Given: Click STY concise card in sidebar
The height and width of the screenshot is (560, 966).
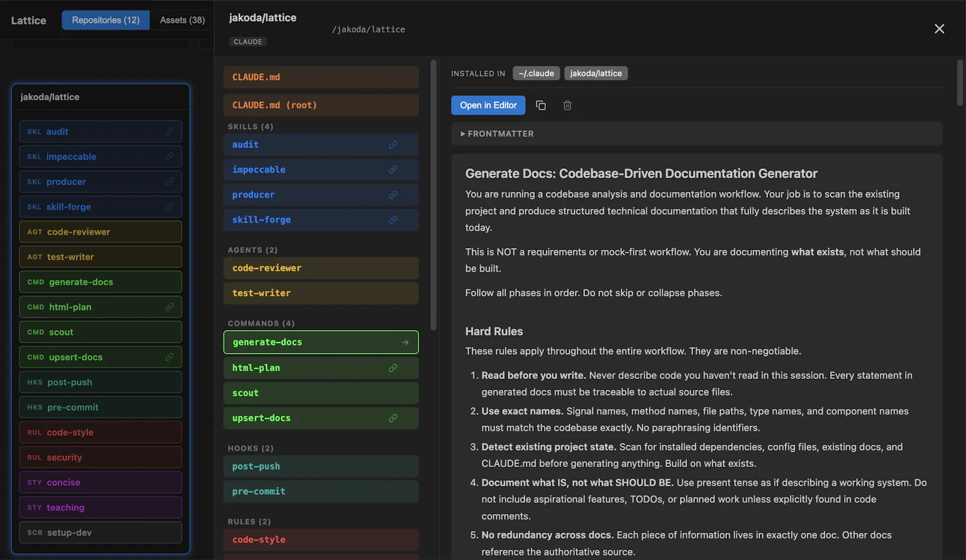Looking at the screenshot, I should (x=100, y=482).
